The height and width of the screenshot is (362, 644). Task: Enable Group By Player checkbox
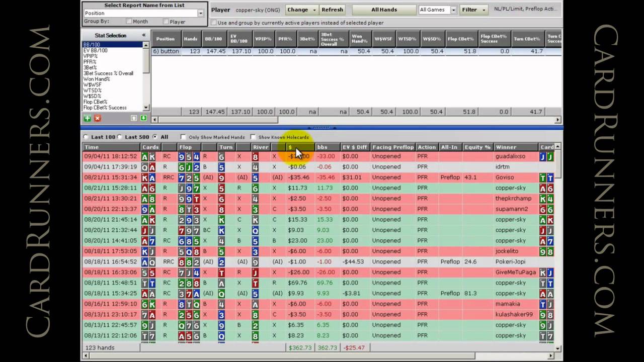pyautogui.click(x=166, y=22)
